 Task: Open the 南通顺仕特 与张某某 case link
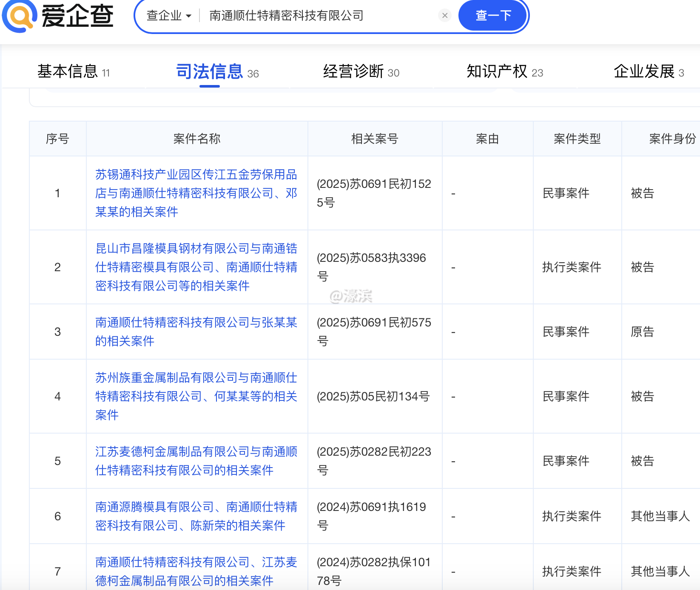tap(196, 332)
